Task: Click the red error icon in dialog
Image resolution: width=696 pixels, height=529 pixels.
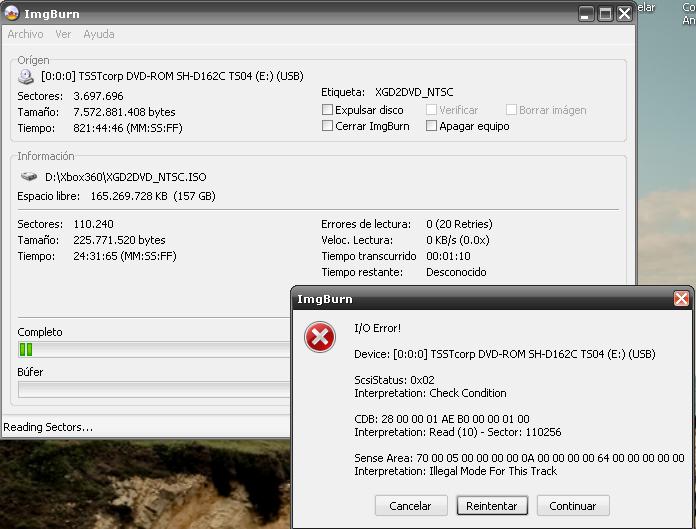Action: pyautogui.click(x=320, y=337)
